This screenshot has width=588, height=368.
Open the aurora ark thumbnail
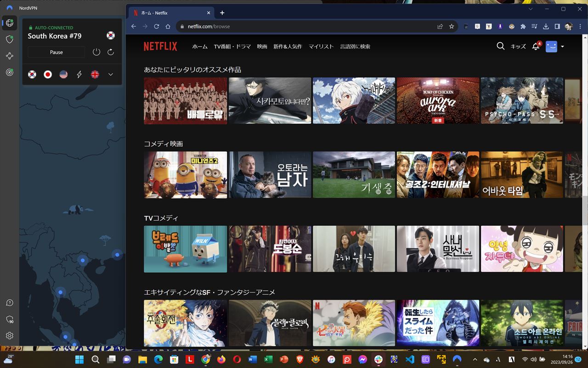(x=438, y=100)
